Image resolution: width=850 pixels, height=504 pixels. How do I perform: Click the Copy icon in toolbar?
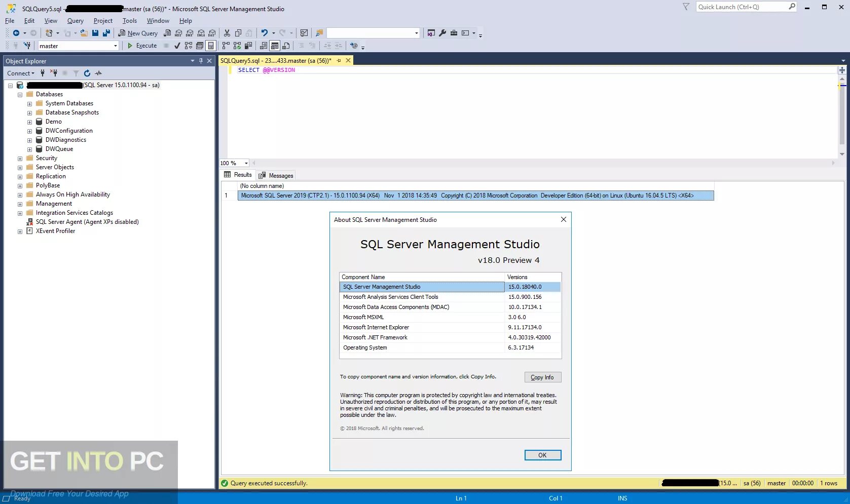click(x=238, y=33)
